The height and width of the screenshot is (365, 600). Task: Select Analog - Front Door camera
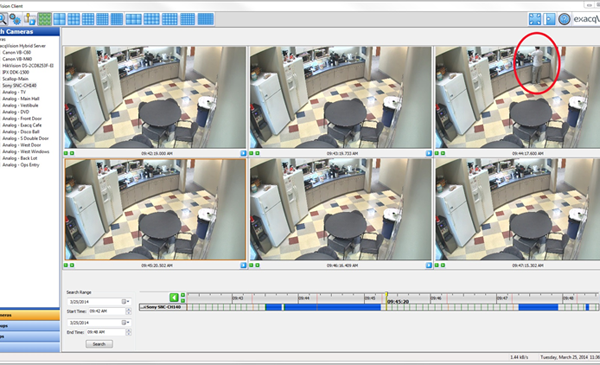tap(22, 119)
